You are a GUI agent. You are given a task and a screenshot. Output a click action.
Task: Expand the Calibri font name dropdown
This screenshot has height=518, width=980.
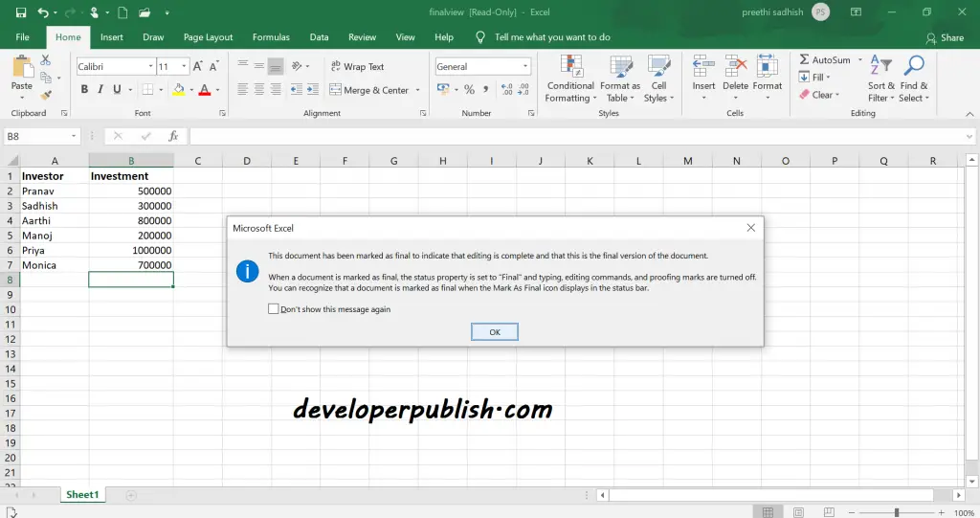pyautogui.click(x=150, y=66)
